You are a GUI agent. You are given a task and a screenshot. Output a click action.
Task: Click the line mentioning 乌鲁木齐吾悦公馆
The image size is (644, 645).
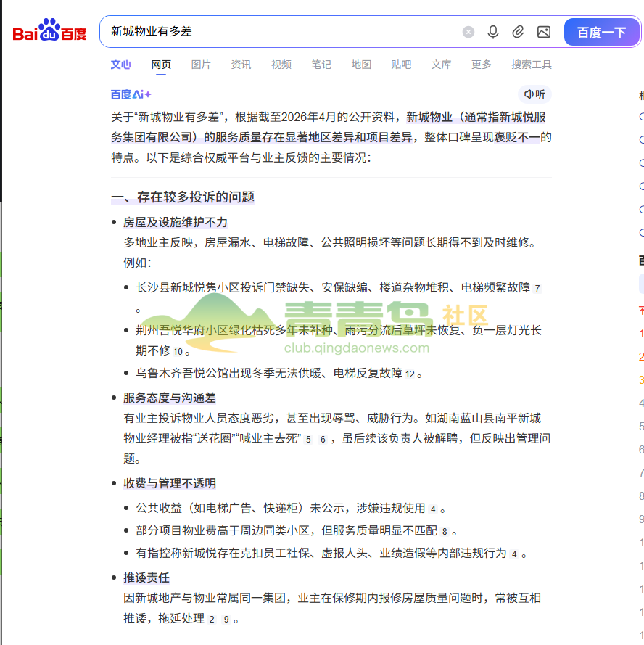point(278,373)
